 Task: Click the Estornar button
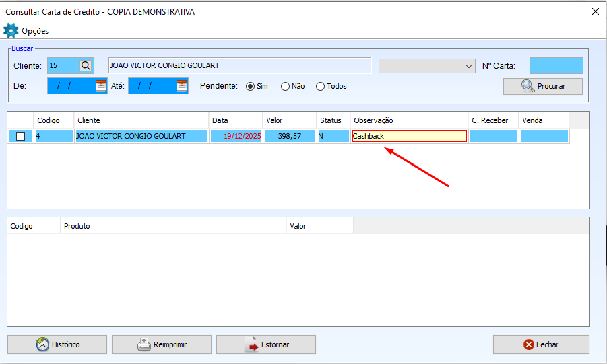pyautogui.click(x=266, y=344)
